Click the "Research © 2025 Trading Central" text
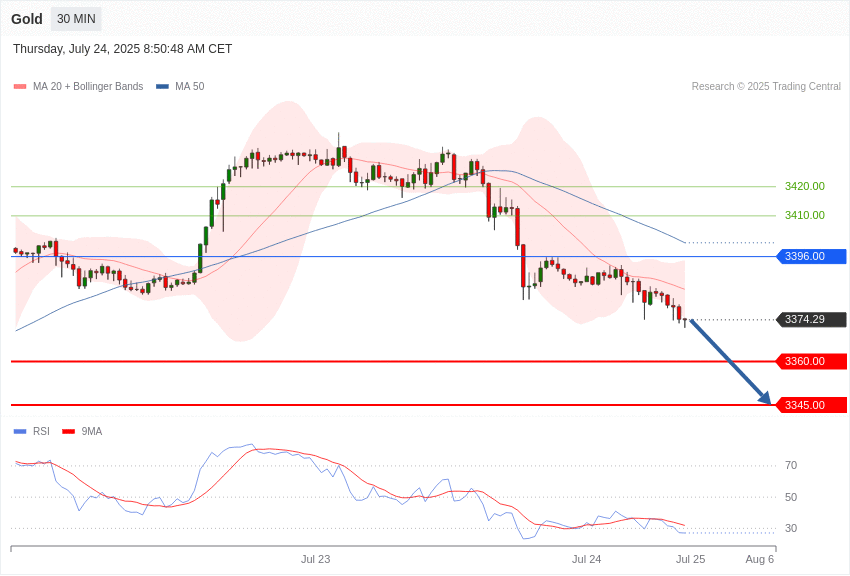Image resolution: width=850 pixels, height=576 pixels. click(x=766, y=86)
